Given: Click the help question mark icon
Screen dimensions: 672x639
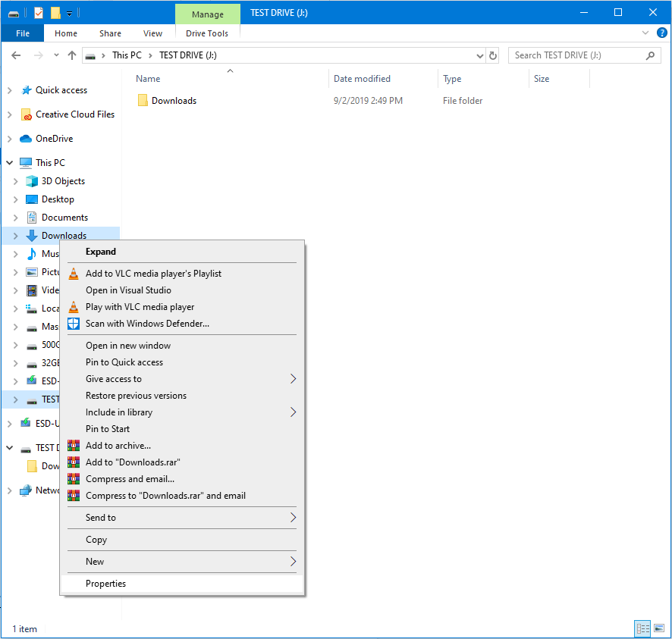Looking at the screenshot, I should (x=660, y=33).
